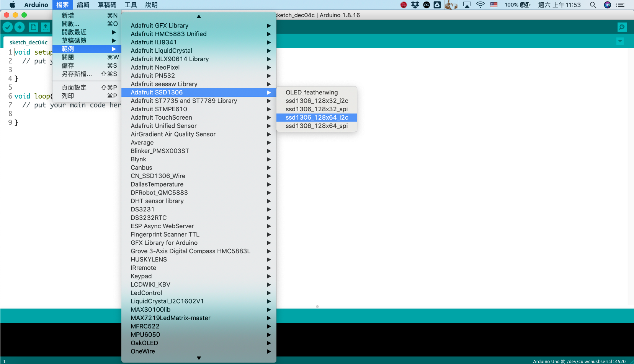This screenshot has height=364, width=634.
Task: Click the Spotlight search icon
Action: pos(592,5)
